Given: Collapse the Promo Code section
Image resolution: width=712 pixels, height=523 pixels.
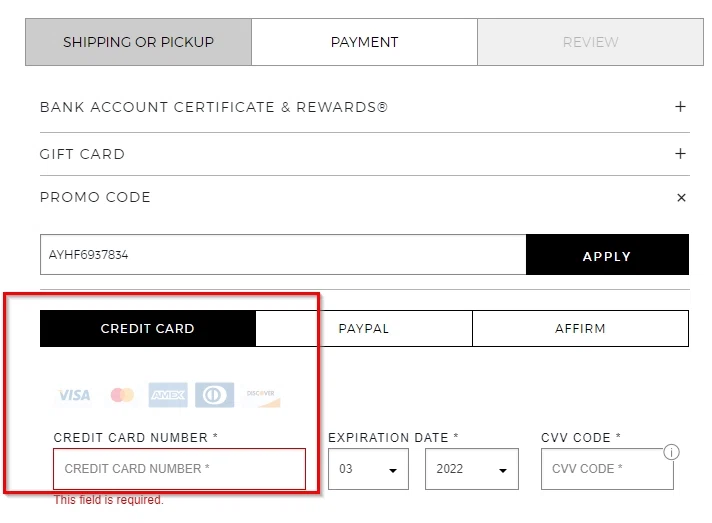Looking at the screenshot, I should coord(681,198).
